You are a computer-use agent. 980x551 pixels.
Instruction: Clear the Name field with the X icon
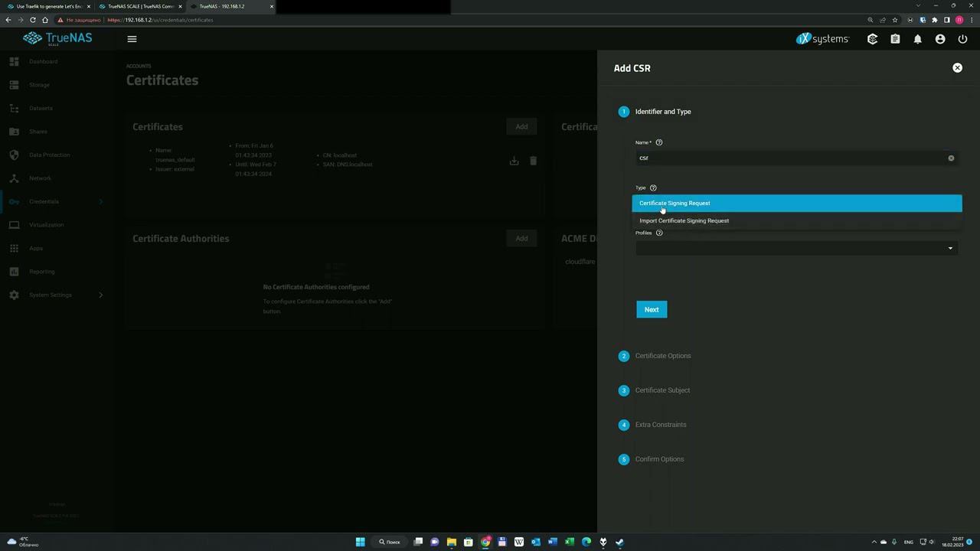tap(951, 158)
